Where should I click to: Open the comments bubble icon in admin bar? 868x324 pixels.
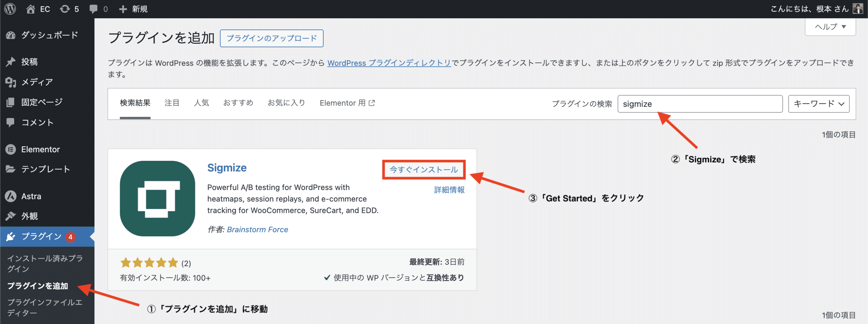coord(93,9)
